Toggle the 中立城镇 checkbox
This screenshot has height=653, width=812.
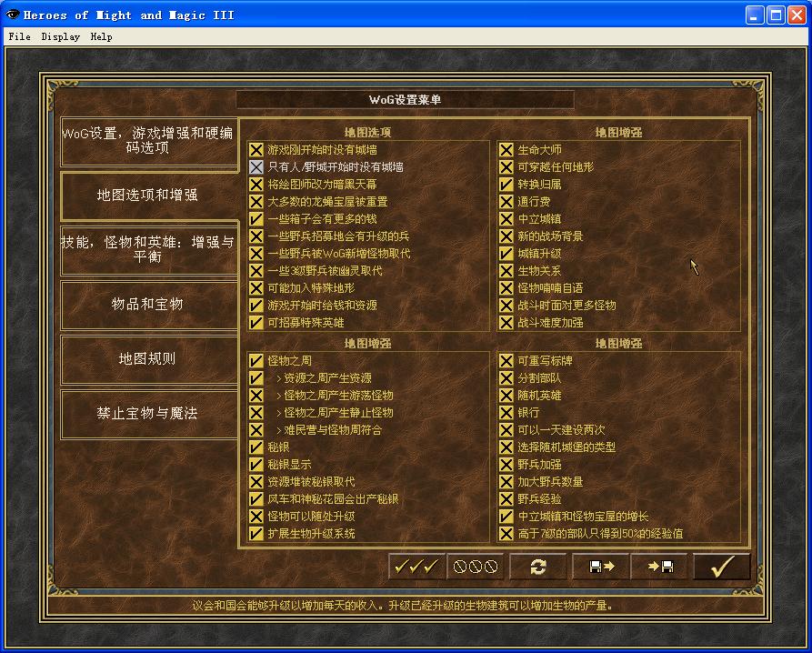(x=506, y=219)
